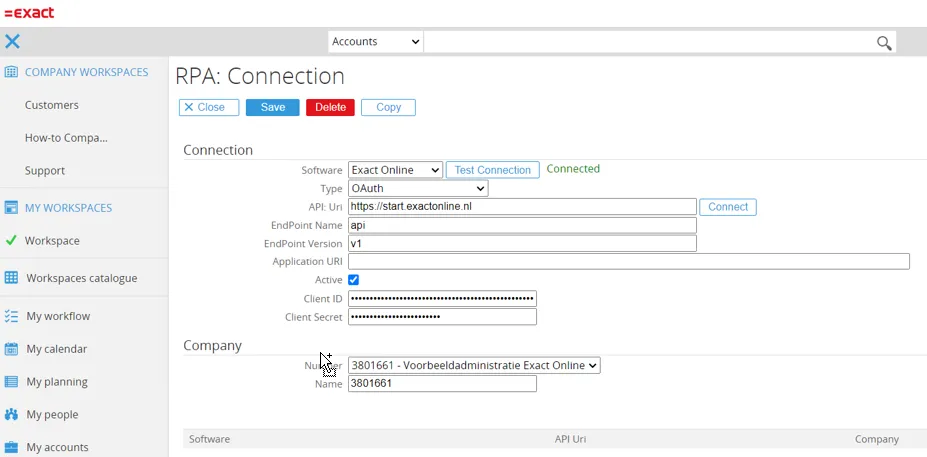The height and width of the screenshot is (457, 927).
Task: Open My calendar
Action: (57, 349)
